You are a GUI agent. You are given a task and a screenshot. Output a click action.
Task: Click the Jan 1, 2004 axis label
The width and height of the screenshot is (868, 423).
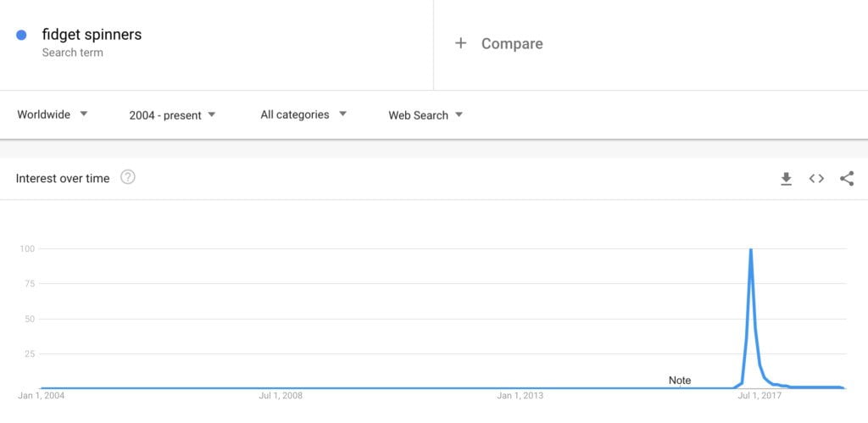(x=42, y=396)
